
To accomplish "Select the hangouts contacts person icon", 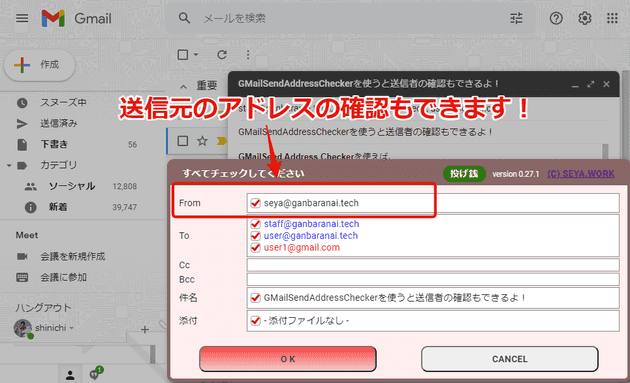I will [x=70, y=375].
